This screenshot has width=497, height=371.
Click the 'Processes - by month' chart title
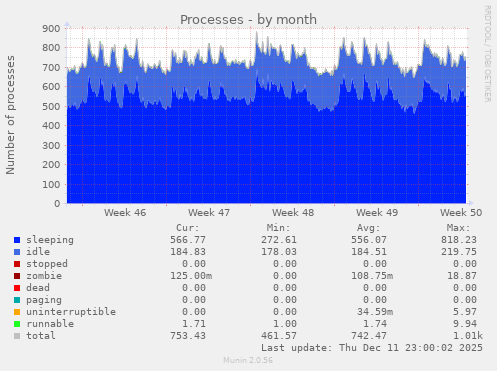tap(248, 20)
